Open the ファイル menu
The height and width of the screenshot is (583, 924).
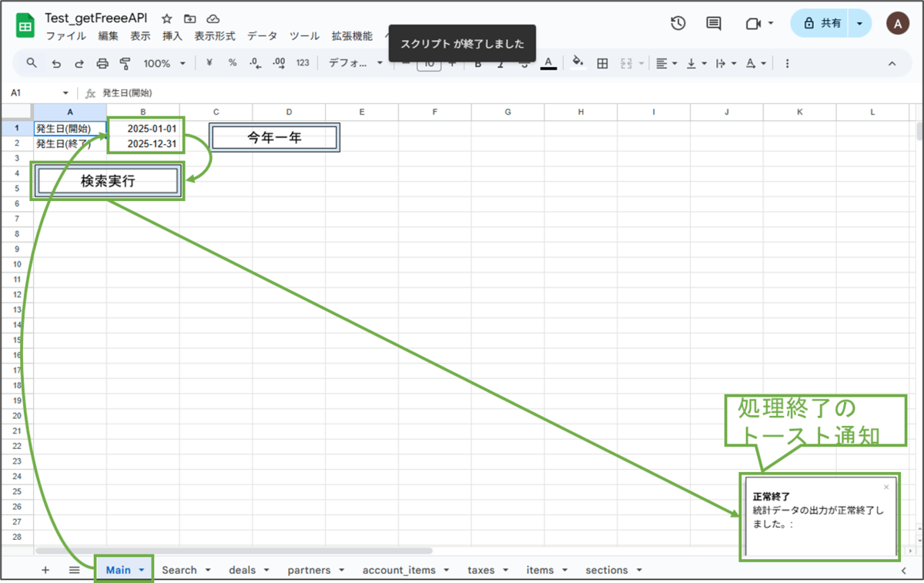[x=65, y=36]
